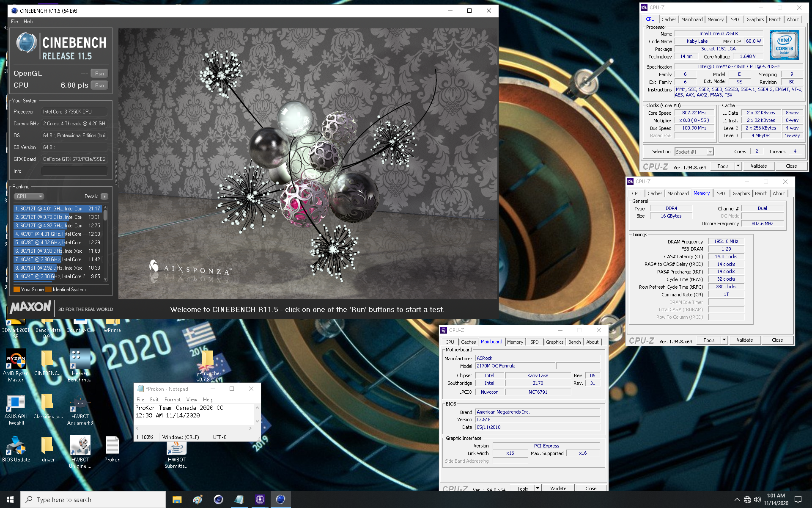Open the driver folder icon
Viewport: 812px width, 508px height.
point(48,449)
